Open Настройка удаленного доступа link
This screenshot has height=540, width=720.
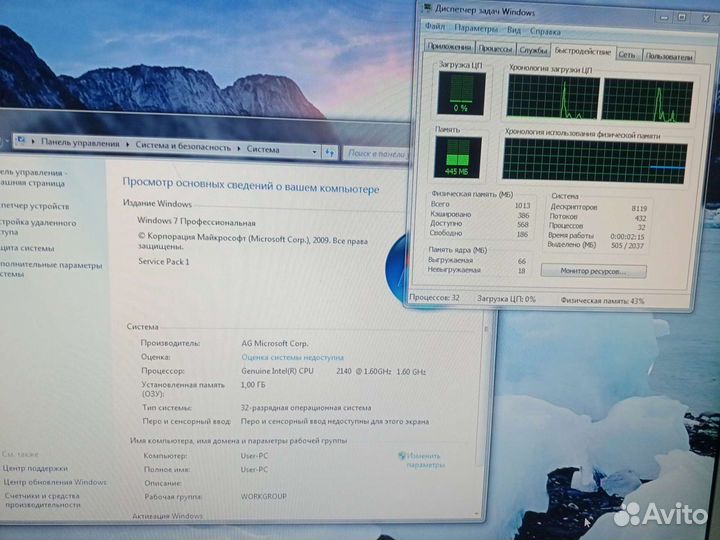click(x=38, y=227)
